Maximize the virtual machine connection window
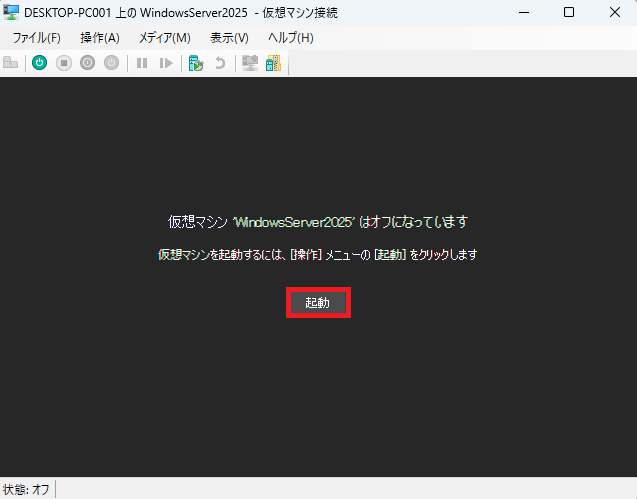This screenshot has height=499, width=637. 569,12
